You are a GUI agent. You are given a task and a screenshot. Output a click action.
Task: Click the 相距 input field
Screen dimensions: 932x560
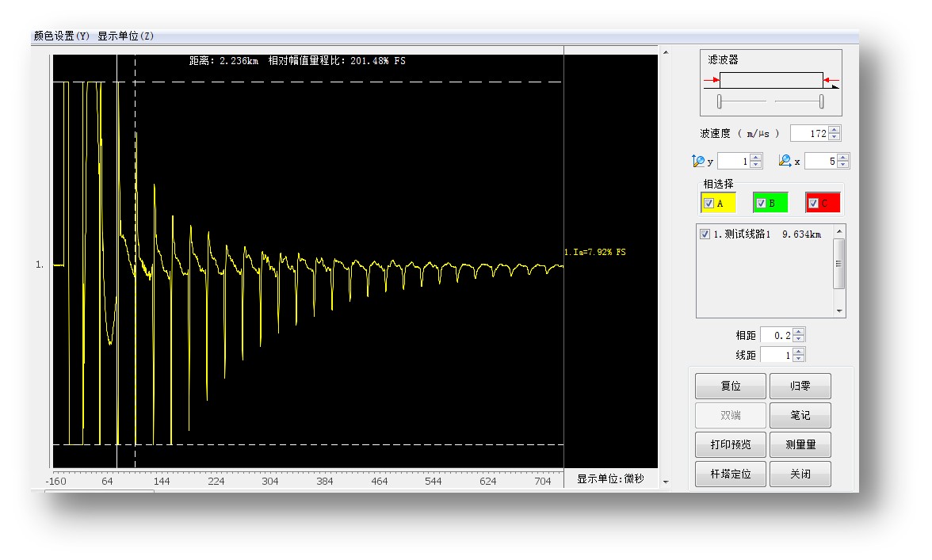coord(777,336)
